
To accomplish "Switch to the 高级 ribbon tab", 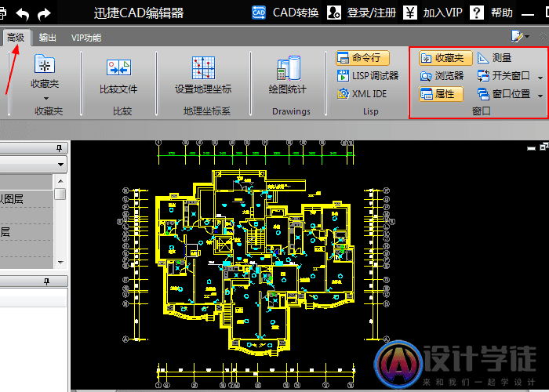I will [16, 38].
